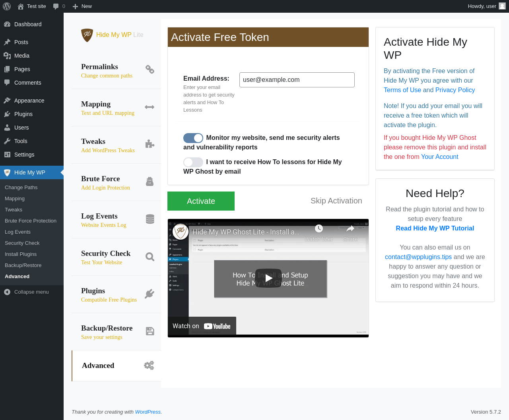
Task: Click the Permalinks chain link icon
Action: tap(150, 70)
